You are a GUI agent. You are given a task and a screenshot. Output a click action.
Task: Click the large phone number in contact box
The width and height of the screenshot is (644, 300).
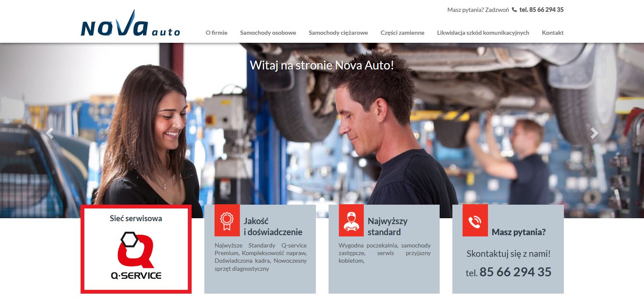pos(515,272)
